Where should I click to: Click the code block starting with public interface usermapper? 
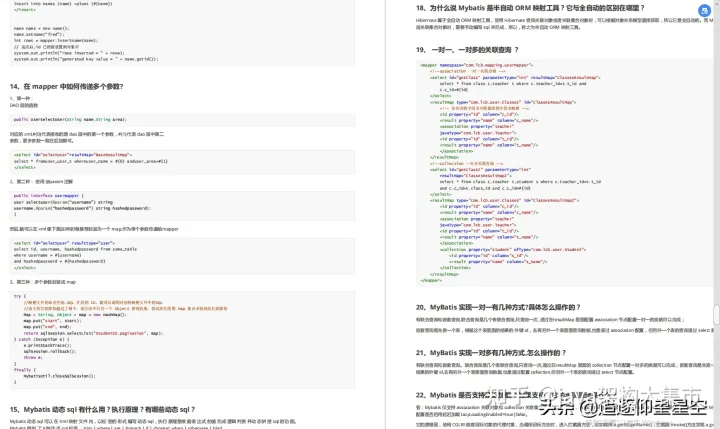[182, 205]
